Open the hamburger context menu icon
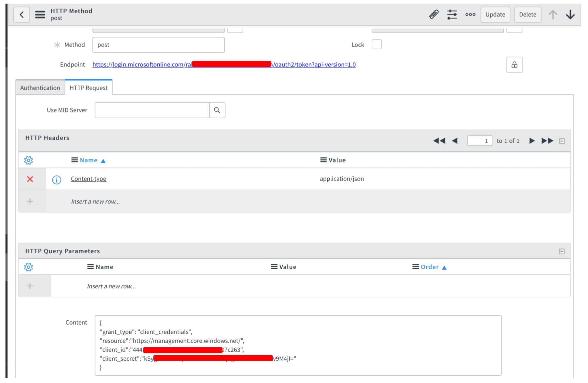This screenshot has width=588, height=383. point(40,15)
